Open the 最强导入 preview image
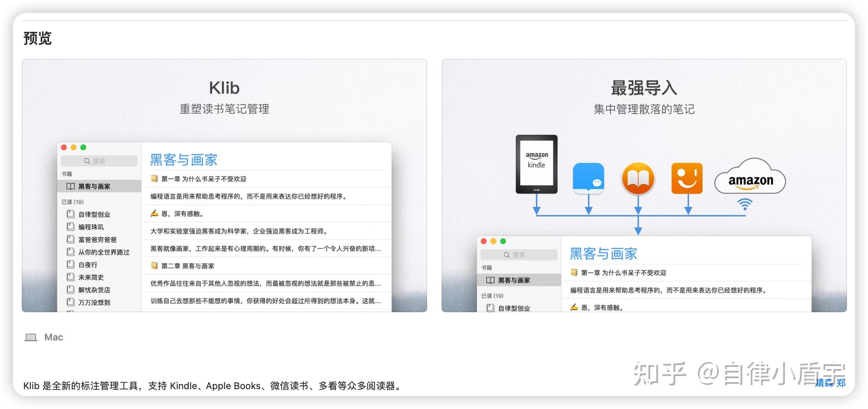This screenshot has height=409, width=868. (x=644, y=185)
